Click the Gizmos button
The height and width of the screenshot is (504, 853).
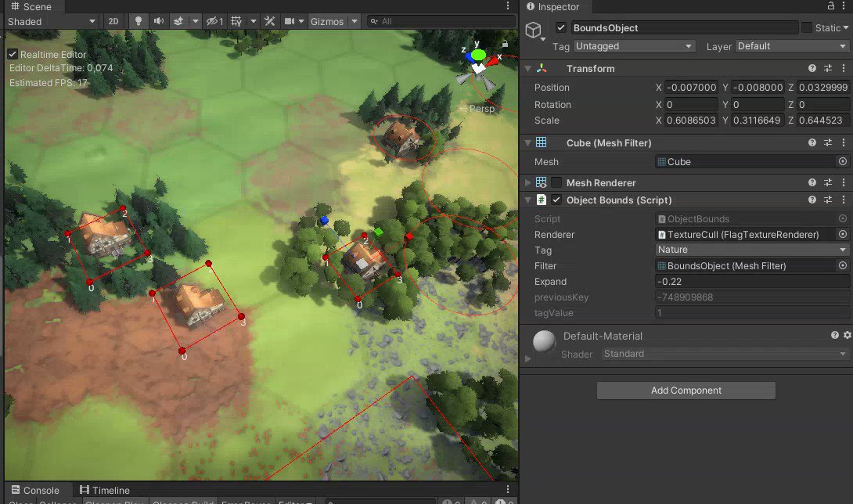point(327,21)
